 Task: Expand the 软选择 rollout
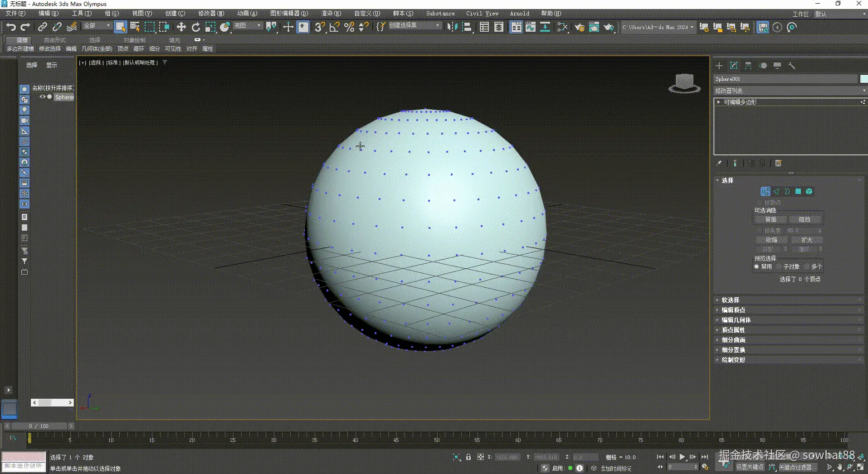coord(731,300)
